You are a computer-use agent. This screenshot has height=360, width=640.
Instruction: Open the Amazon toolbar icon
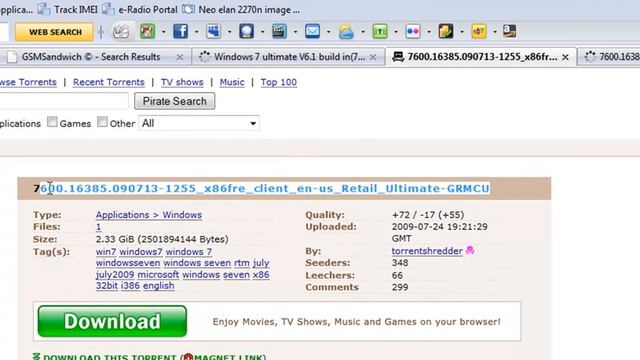[x=509, y=31]
